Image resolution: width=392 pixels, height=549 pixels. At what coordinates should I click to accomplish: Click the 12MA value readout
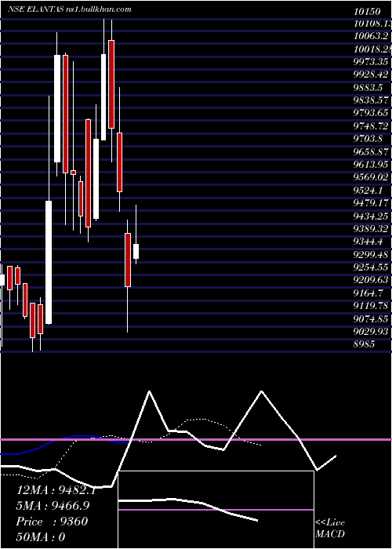pos(56,490)
